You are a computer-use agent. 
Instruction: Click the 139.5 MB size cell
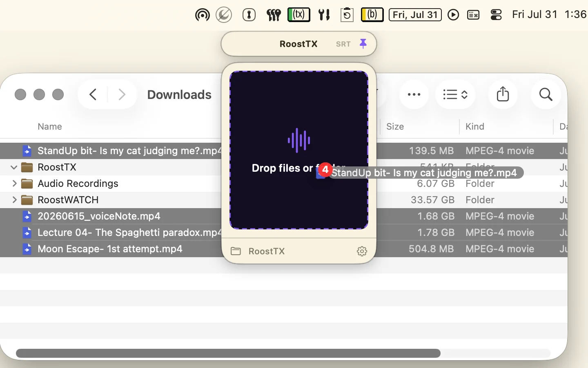(x=431, y=151)
